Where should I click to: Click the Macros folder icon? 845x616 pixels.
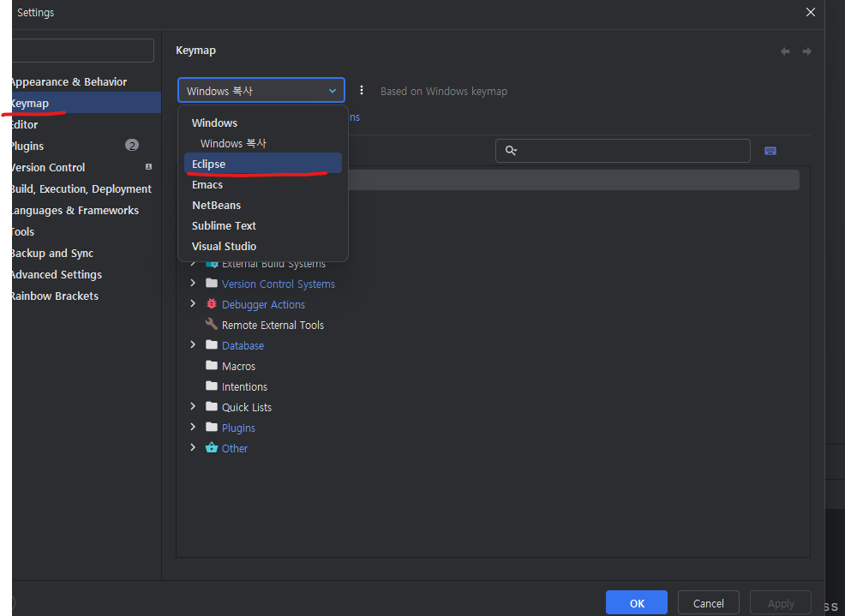point(211,365)
